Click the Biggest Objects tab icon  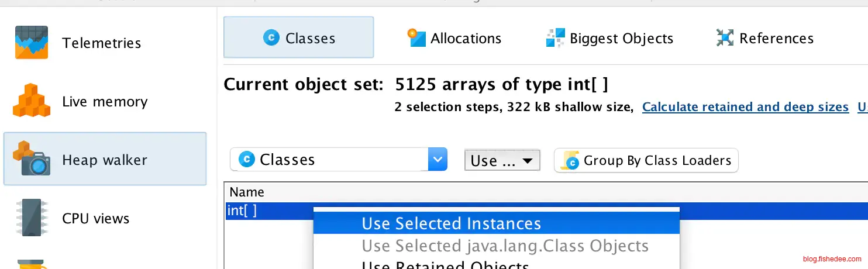(555, 38)
